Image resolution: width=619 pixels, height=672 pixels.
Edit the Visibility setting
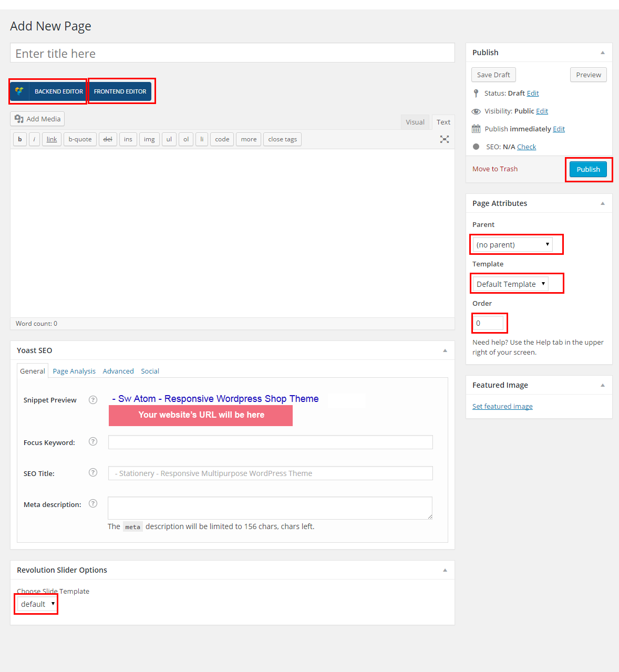(x=542, y=111)
